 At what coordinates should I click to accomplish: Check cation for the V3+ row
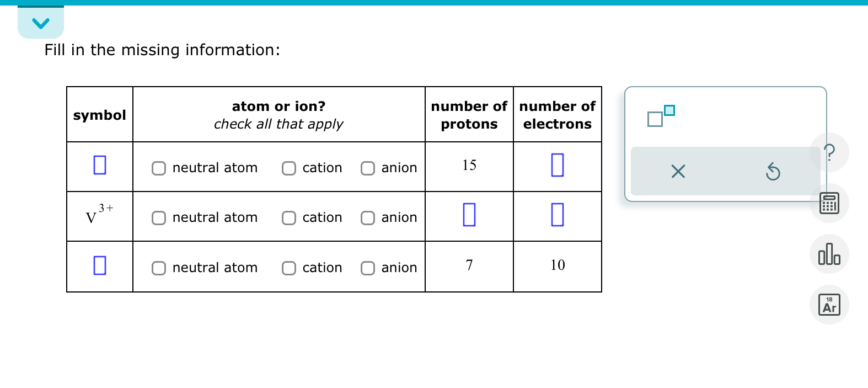tap(289, 218)
